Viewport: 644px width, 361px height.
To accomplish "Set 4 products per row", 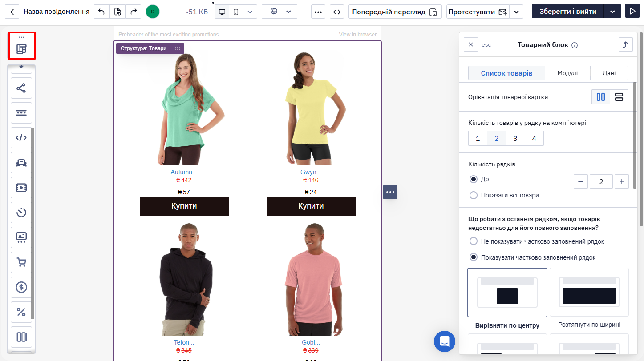I will (534, 138).
